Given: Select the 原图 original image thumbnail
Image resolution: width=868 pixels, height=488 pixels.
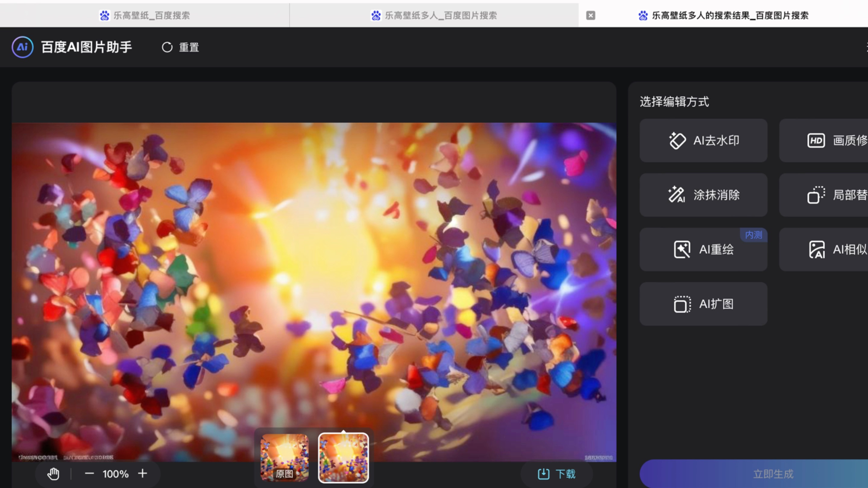Looking at the screenshot, I should (285, 458).
